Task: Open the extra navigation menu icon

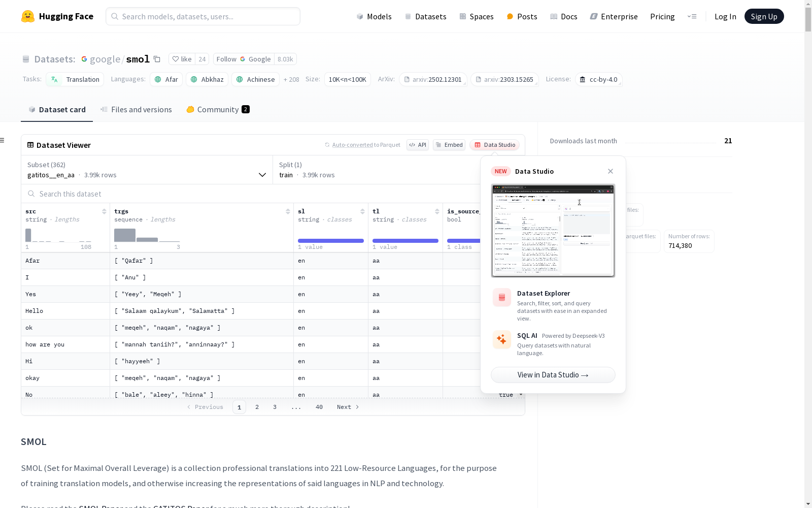Action: point(692,16)
